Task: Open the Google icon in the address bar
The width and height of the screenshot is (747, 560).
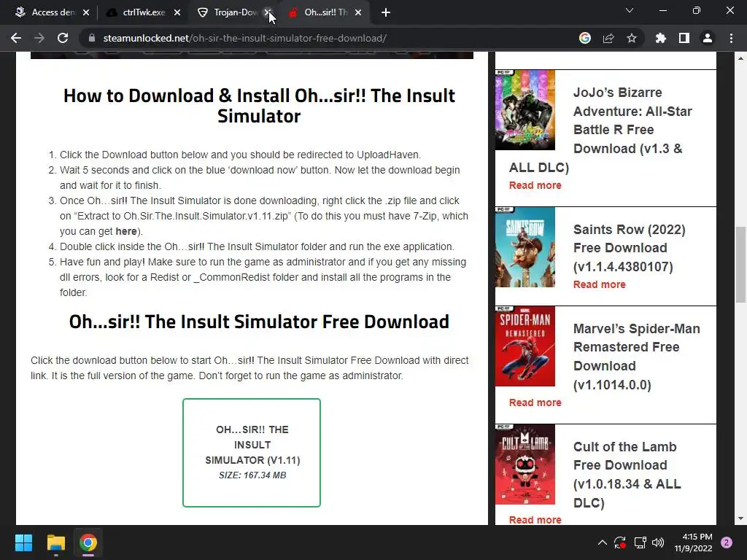Action: coord(585,38)
